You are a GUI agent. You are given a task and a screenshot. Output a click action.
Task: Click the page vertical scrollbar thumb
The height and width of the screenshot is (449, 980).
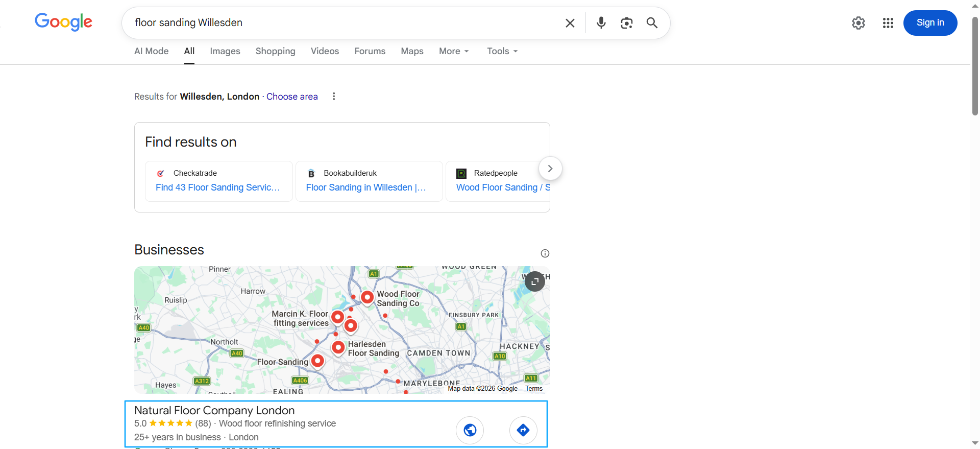tap(975, 66)
